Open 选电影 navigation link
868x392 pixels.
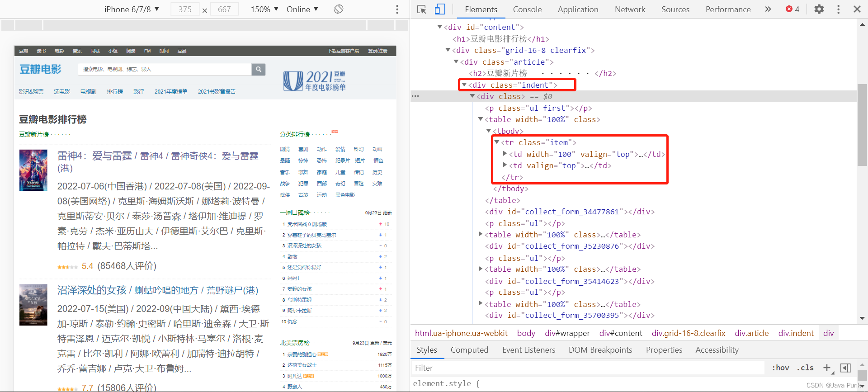coord(62,91)
